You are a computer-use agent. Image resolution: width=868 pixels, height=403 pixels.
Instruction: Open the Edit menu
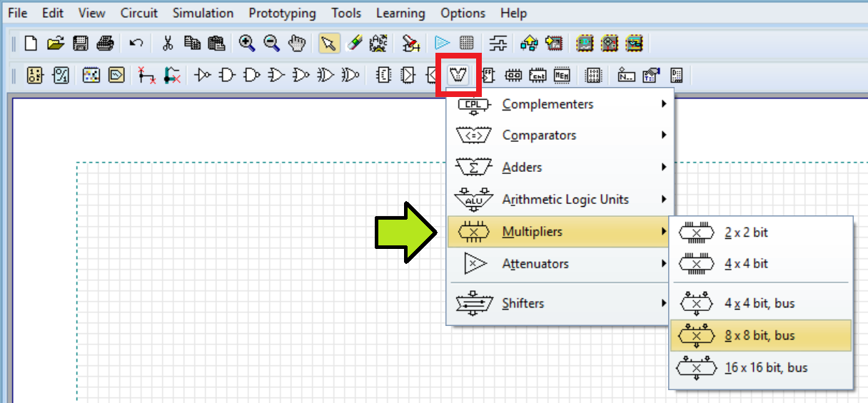click(x=52, y=13)
